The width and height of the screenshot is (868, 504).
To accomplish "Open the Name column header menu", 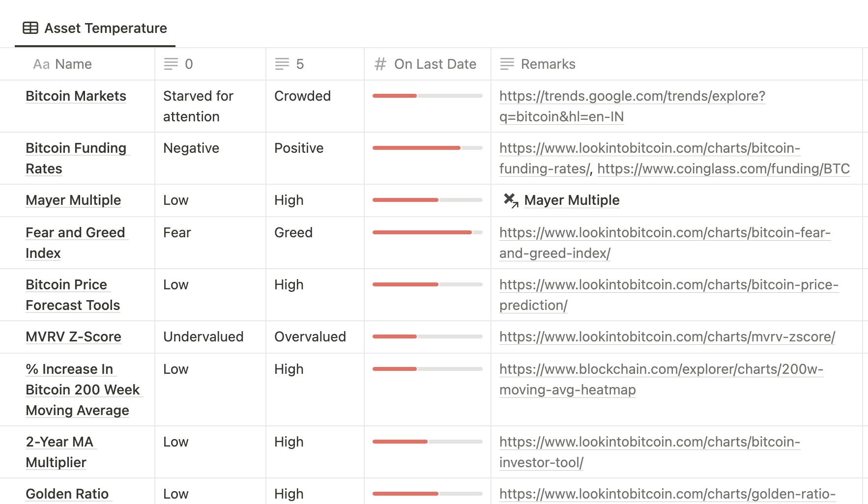I will [73, 64].
